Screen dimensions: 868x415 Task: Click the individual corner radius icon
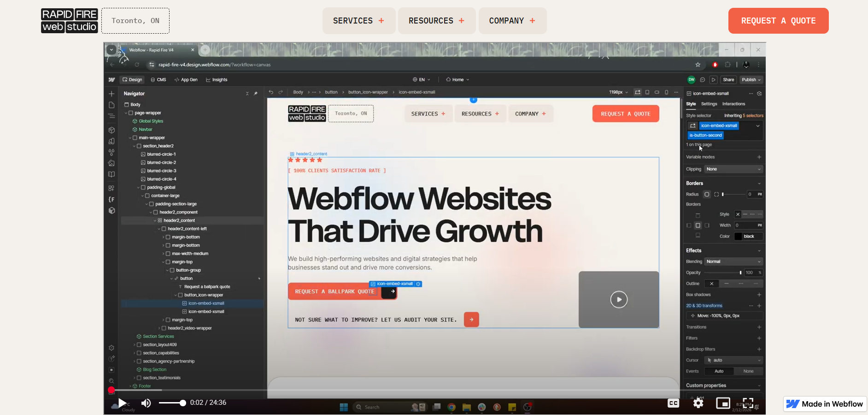tap(716, 195)
